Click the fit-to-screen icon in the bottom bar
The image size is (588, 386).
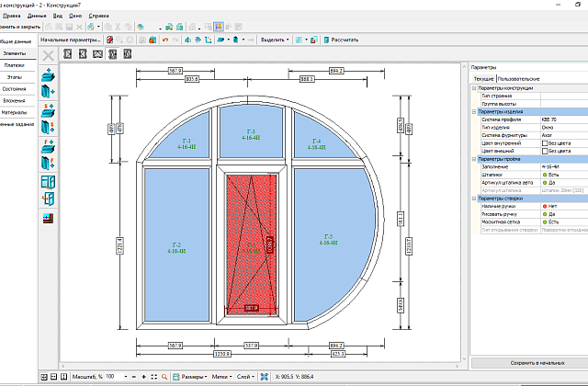(x=154, y=377)
